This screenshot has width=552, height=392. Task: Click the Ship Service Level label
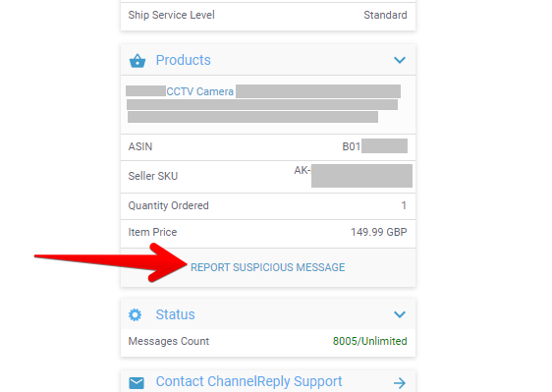[172, 15]
